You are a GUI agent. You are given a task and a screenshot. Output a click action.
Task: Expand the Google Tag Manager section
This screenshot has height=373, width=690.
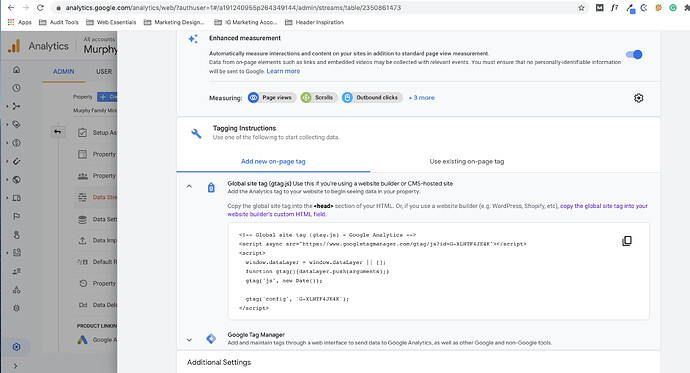click(189, 340)
